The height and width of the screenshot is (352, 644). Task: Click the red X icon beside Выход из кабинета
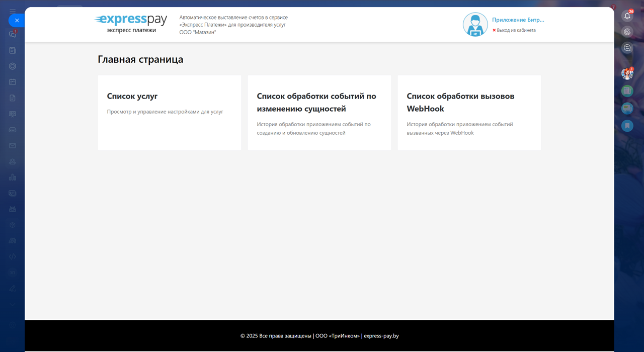coord(494,30)
